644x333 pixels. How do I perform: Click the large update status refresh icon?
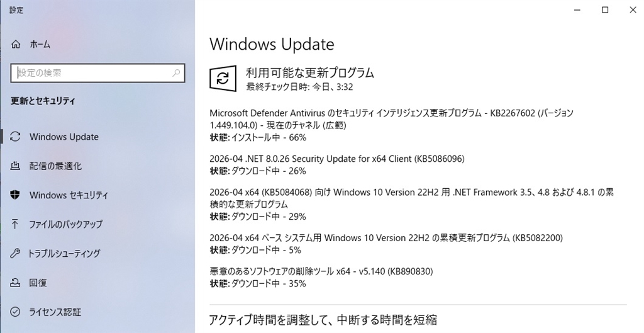pyautogui.click(x=222, y=78)
